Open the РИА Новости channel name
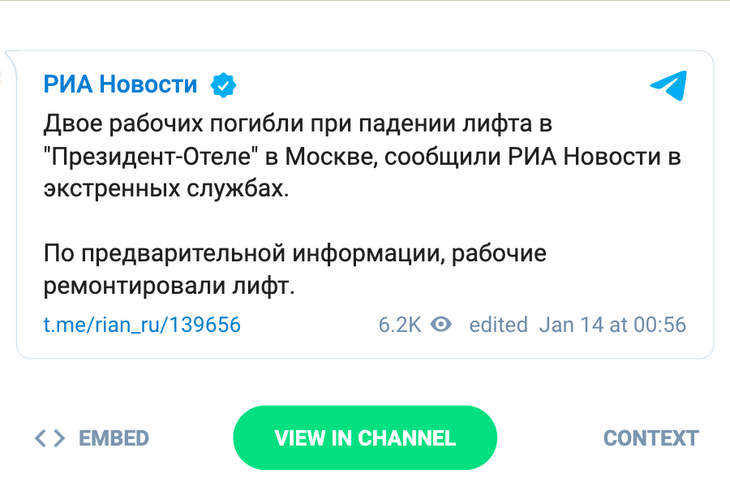 coord(120,85)
